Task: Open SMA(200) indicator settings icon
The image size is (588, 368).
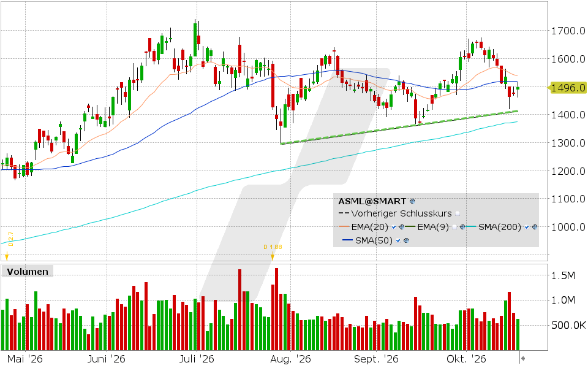Action: click(x=535, y=227)
